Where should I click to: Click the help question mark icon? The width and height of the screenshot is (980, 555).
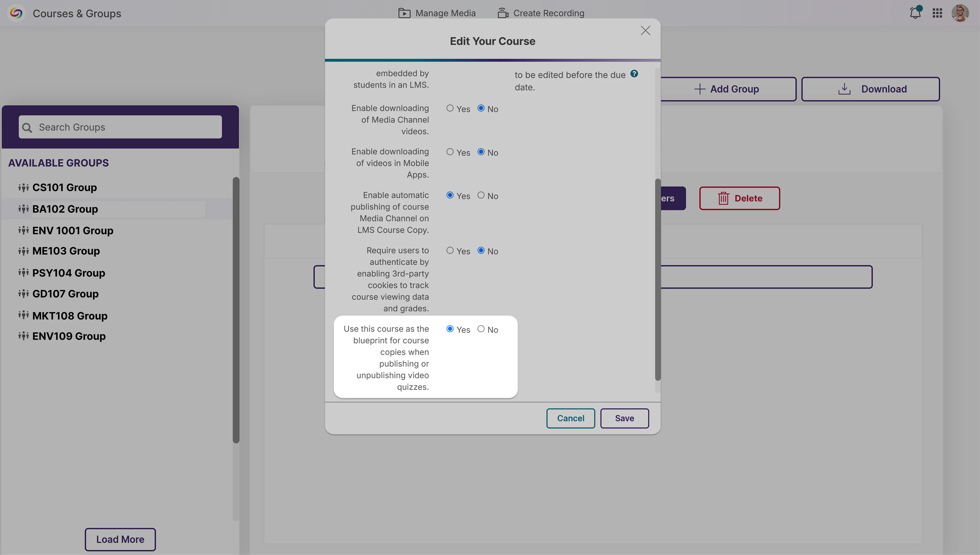pos(634,74)
